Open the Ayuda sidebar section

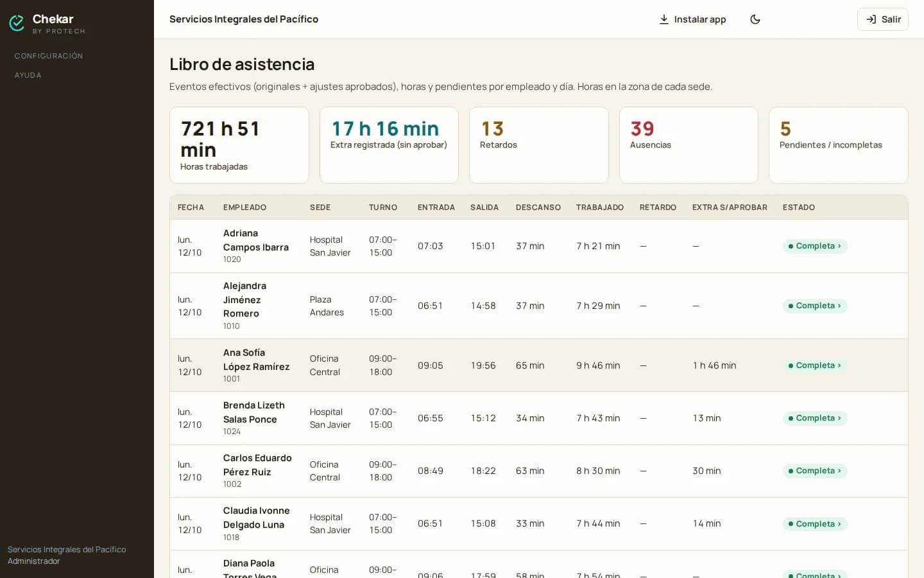click(28, 75)
